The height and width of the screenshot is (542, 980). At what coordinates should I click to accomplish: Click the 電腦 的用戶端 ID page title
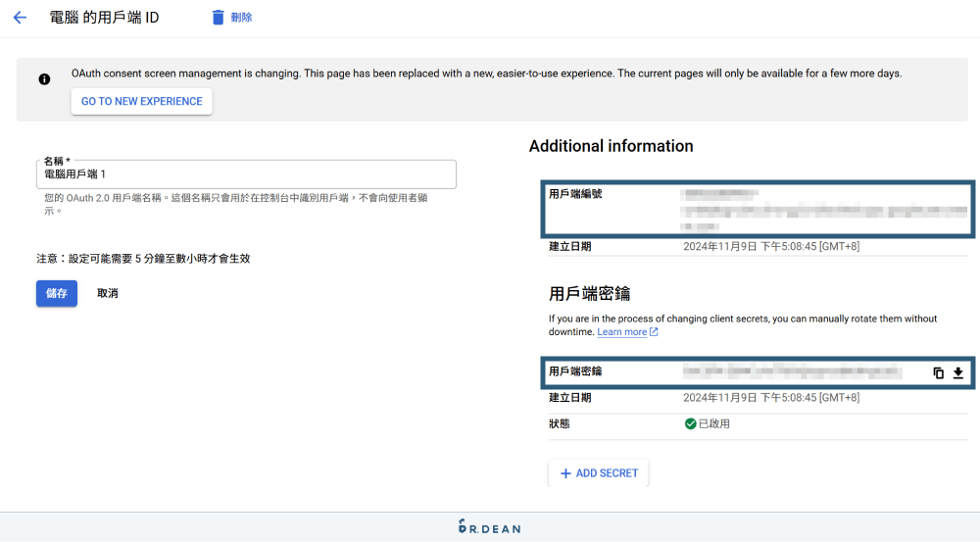(105, 18)
